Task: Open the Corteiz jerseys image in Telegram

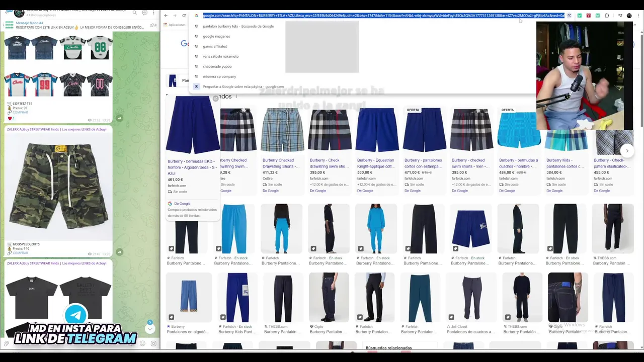Action: [x=58, y=65]
